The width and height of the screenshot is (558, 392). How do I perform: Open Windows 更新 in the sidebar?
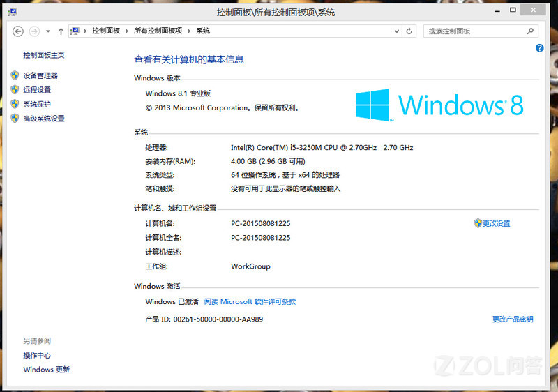46,370
